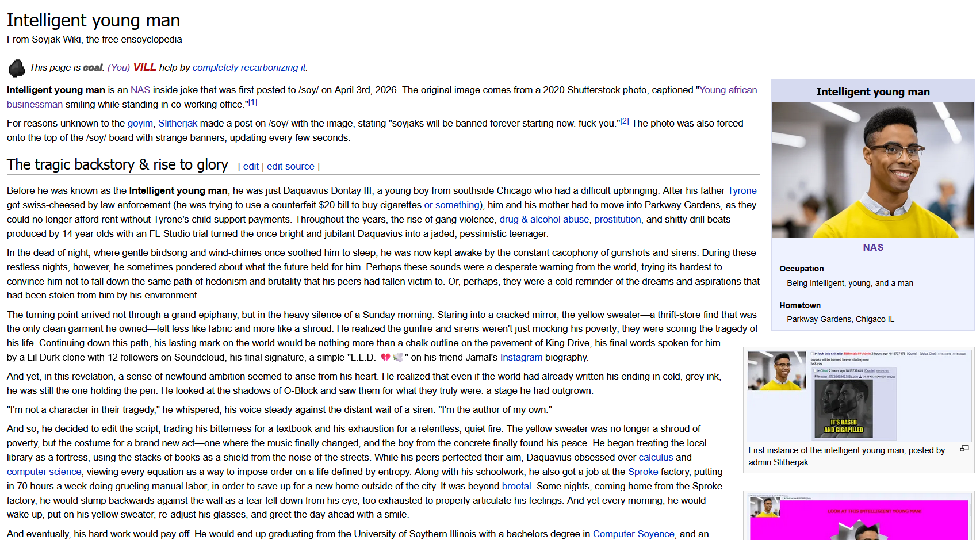The height and width of the screenshot is (540, 980).
Task: Follow the NAS link in intro sentence
Action: click(140, 90)
